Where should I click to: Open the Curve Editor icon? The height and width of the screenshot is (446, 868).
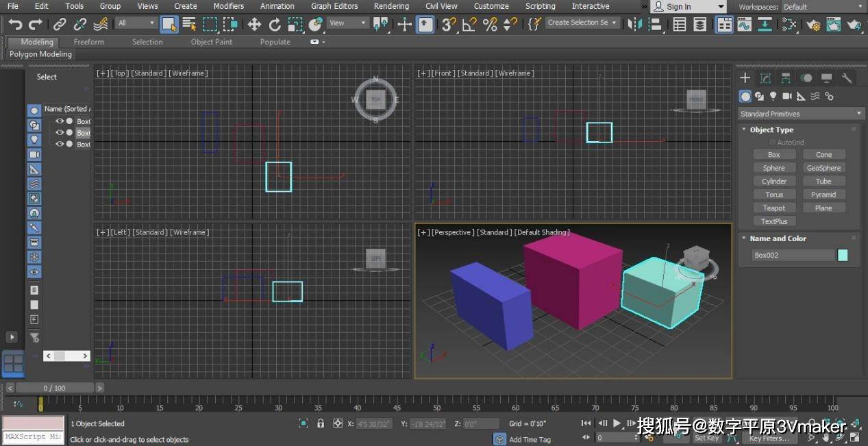pos(744,25)
